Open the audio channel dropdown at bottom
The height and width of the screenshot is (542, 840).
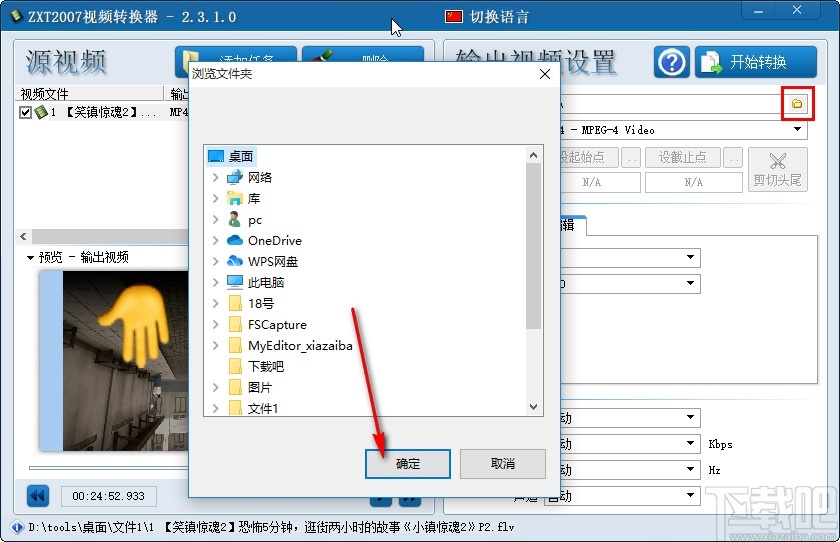[x=691, y=495]
